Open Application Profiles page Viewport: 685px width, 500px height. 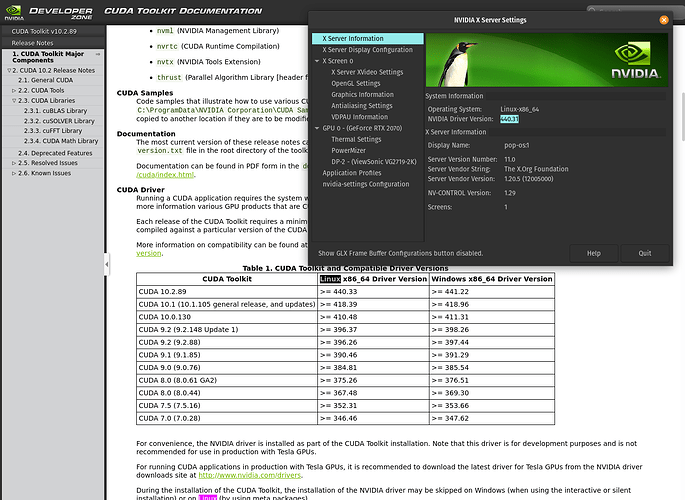[x=352, y=173]
